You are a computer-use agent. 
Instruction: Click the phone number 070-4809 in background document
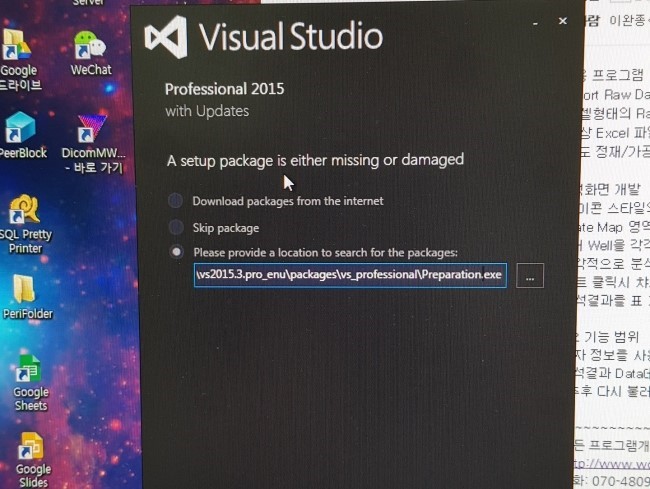pos(620,481)
